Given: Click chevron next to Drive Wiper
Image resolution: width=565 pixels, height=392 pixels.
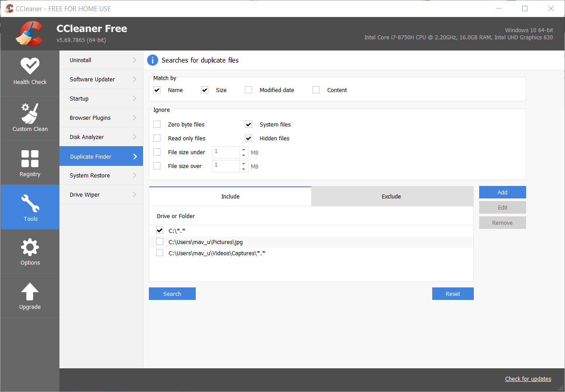Looking at the screenshot, I should pos(135,194).
